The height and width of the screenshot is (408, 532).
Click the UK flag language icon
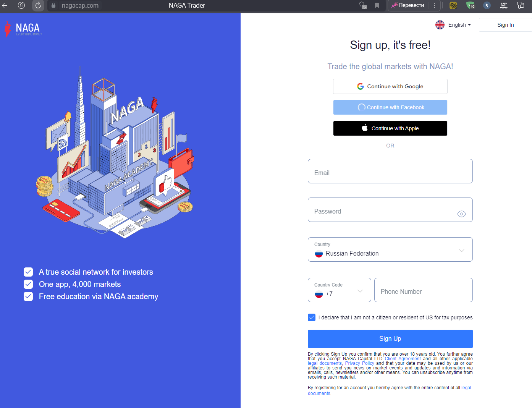click(x=440, y=25)
